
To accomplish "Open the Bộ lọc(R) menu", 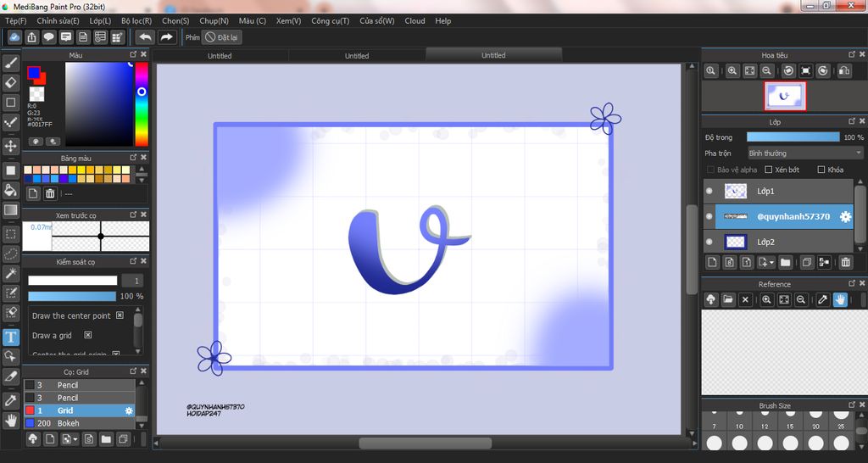I will click(x=136, y=20).
